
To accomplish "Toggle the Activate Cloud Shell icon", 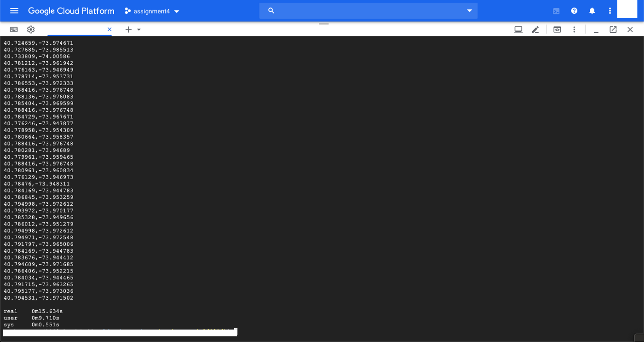I will (556, 11).
